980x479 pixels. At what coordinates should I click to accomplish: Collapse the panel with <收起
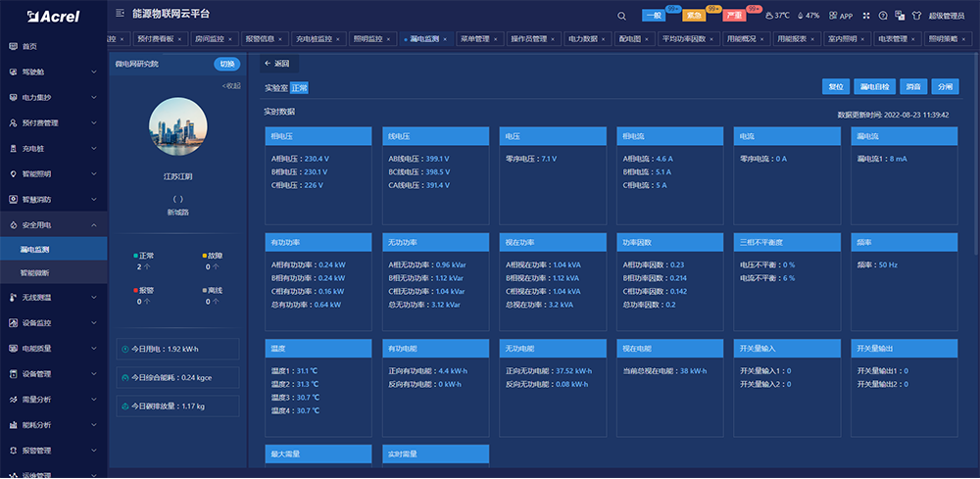231,86
